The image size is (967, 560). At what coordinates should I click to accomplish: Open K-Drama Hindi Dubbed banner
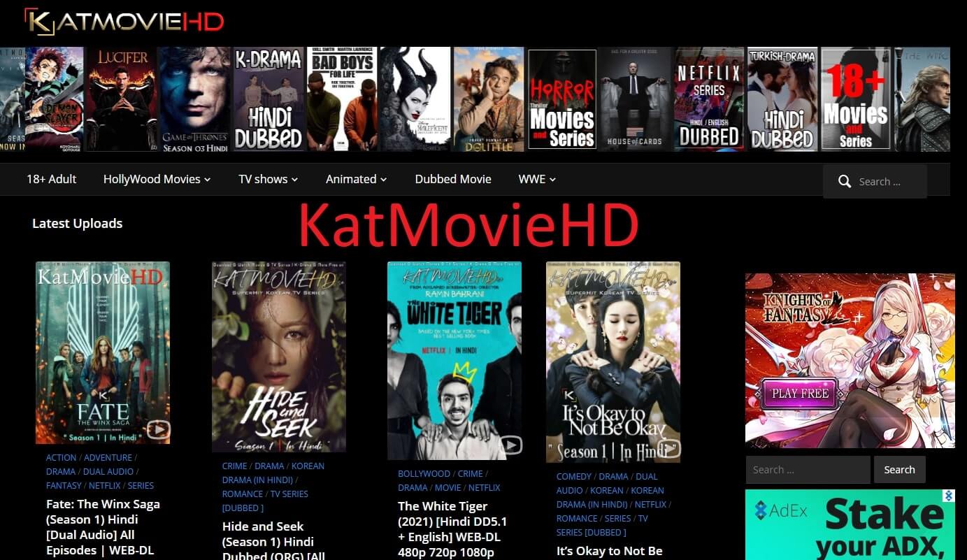[x=268, y=99]
